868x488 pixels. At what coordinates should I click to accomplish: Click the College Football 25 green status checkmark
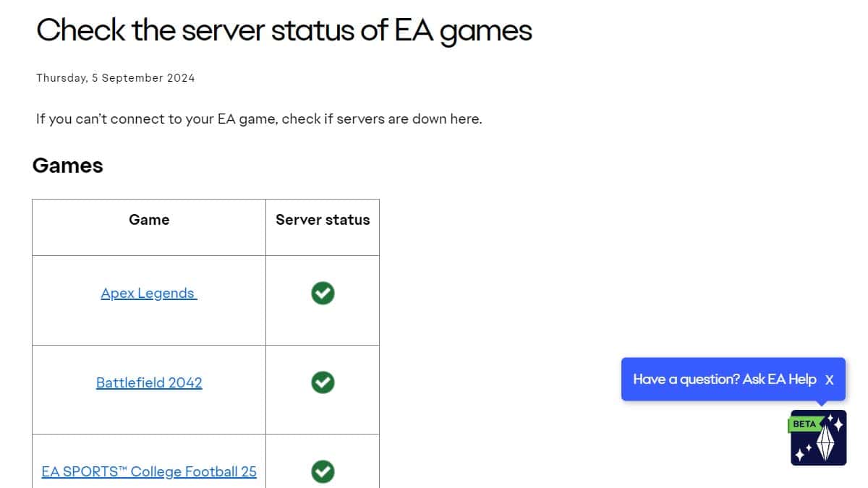[323, 471]
